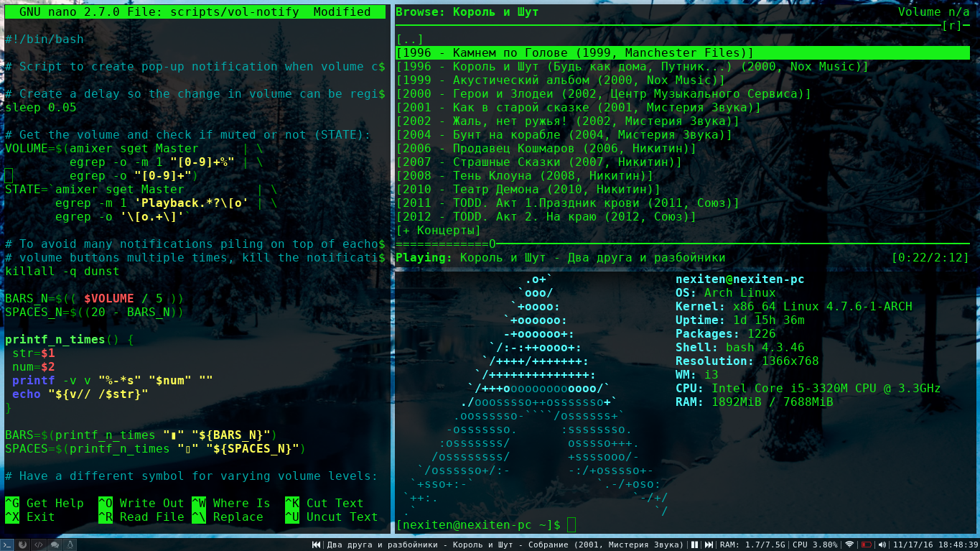The image size is (980, 551).
Task: Select album 2007 - Страшные Сказки
Action: coord(538,162)
